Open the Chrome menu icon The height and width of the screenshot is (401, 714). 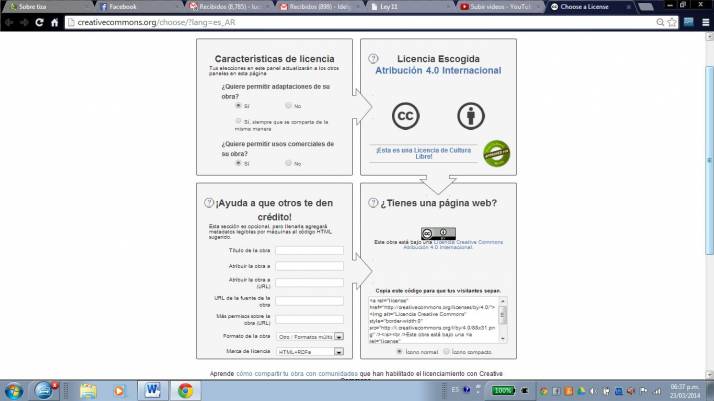[706, 22]
